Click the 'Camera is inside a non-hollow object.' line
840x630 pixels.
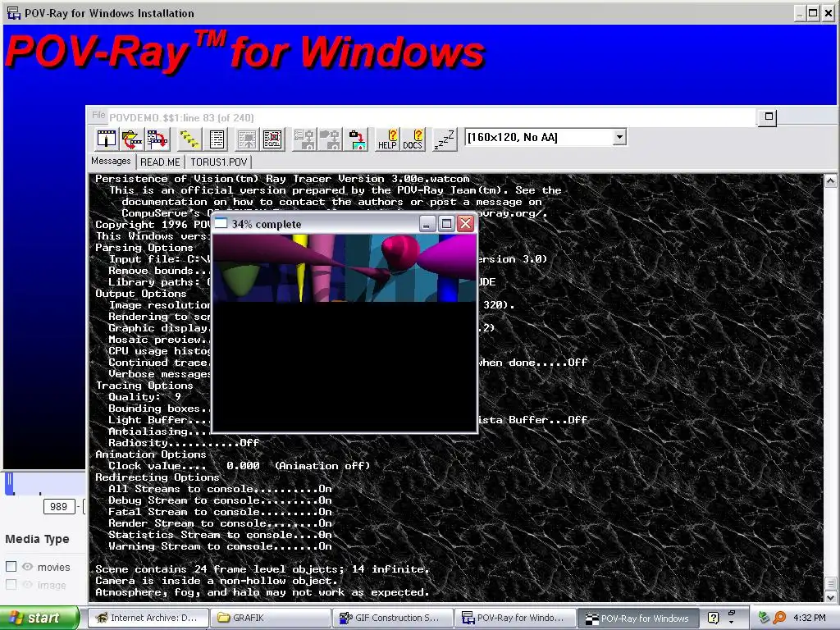tap(217, 581)
